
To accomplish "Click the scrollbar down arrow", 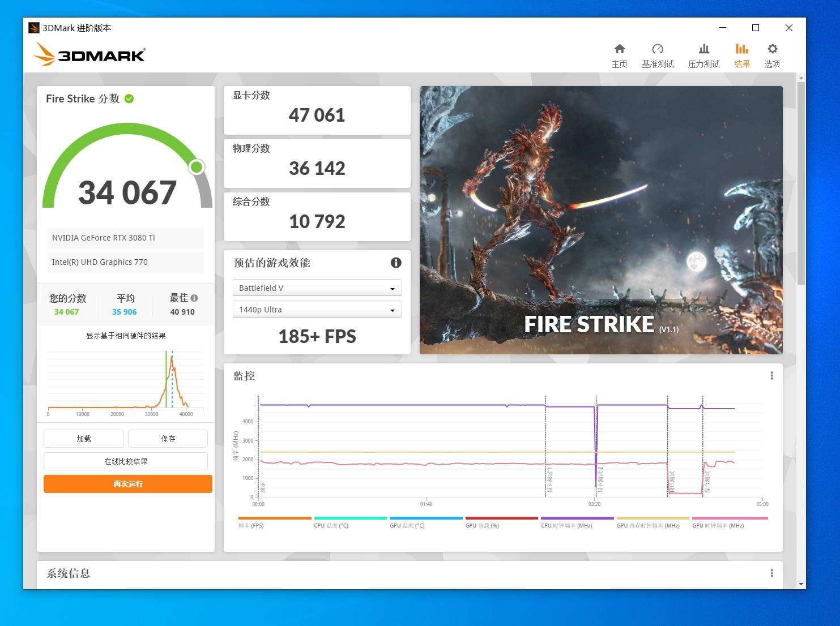I will pyautogui.click(x=801, y=584).
